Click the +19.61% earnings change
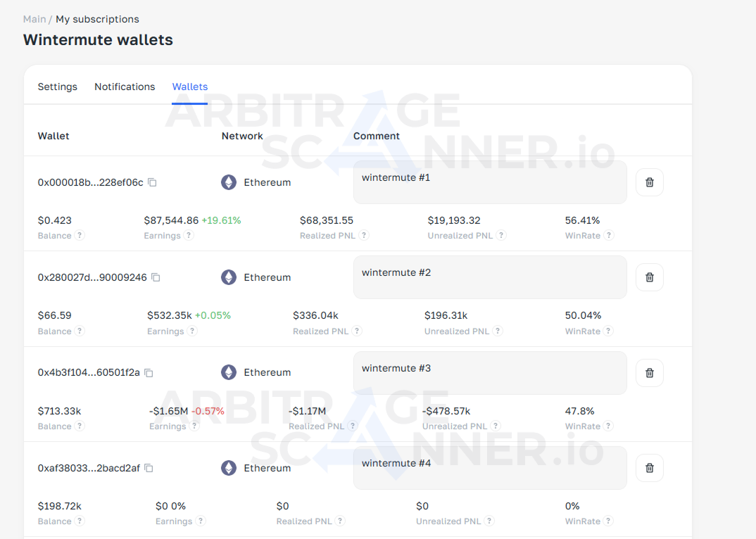Viewport: 756px width, 539px height. click(x=221, y=220)
